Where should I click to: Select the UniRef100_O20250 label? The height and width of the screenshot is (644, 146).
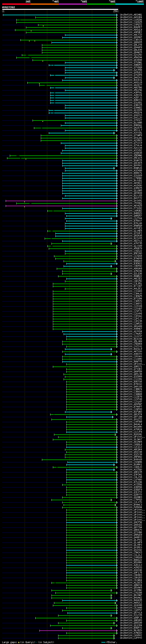coord(131,55)
